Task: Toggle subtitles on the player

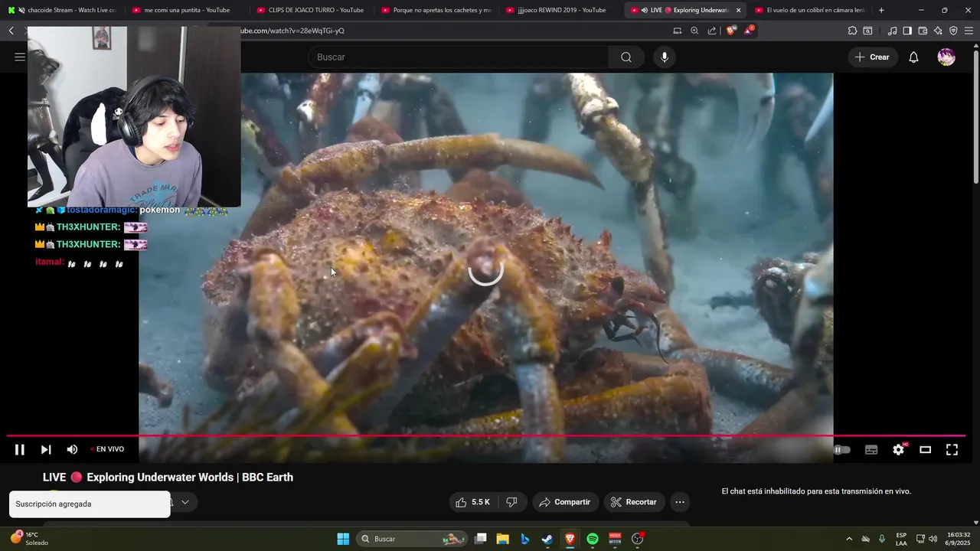Action: point(871,449)
